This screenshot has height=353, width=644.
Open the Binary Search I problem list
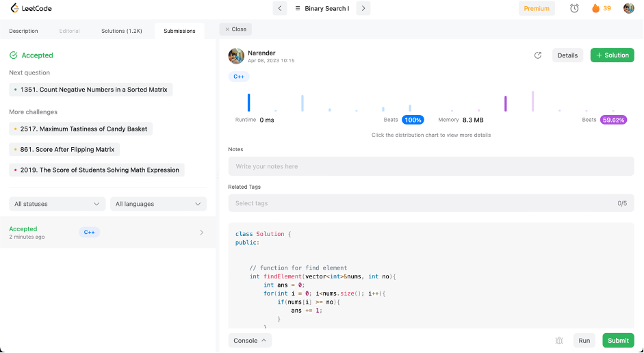(322, 8)
